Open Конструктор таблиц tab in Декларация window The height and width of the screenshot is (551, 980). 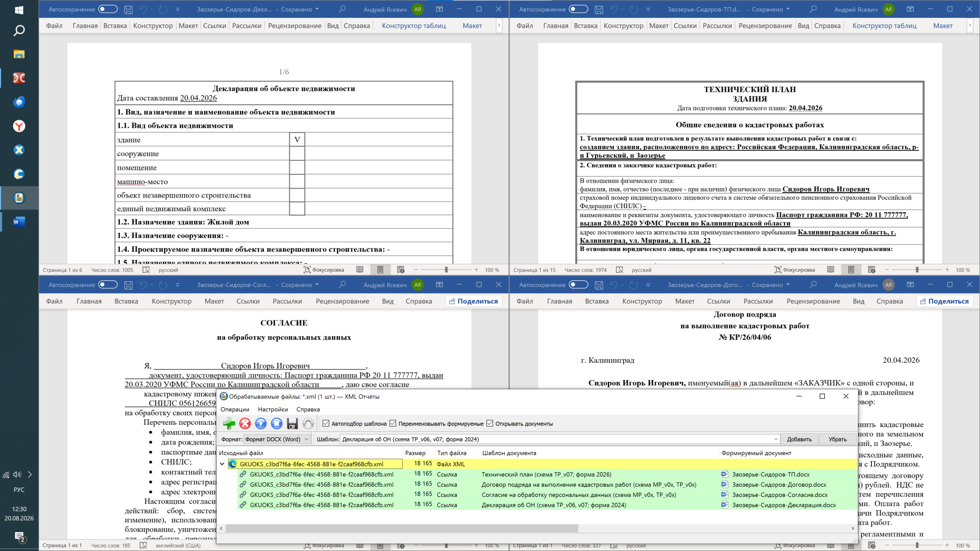click(x=414, y=26)
